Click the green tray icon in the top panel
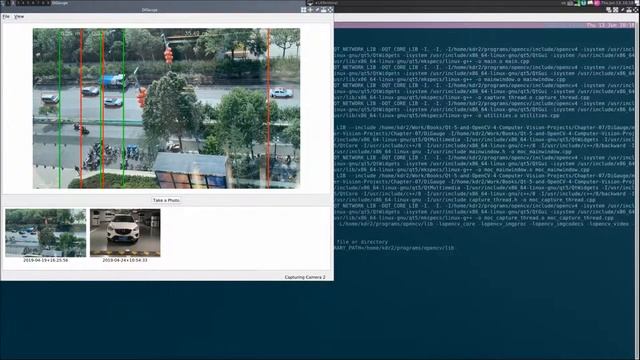Viewport: 640px width, 360px height. pyautogui.click(x=577, y=3)
